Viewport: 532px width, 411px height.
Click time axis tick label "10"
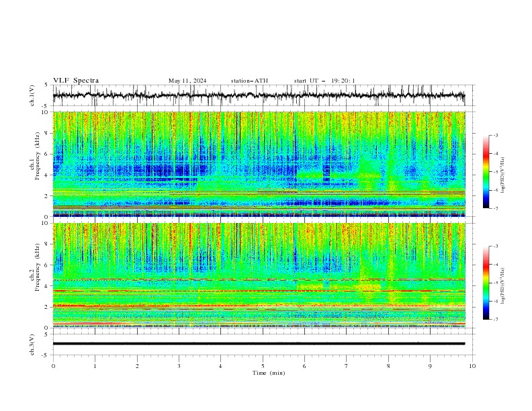click(x=472, y=366)
